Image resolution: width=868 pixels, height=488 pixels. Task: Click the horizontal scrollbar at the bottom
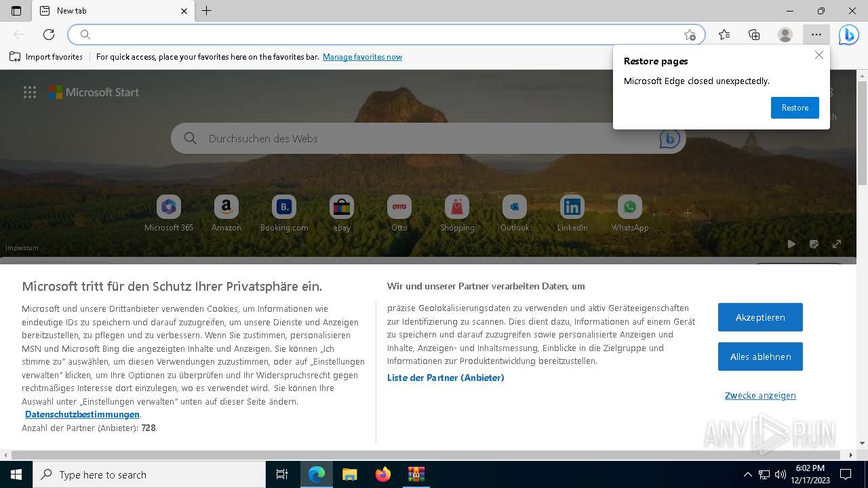[426, 455]
